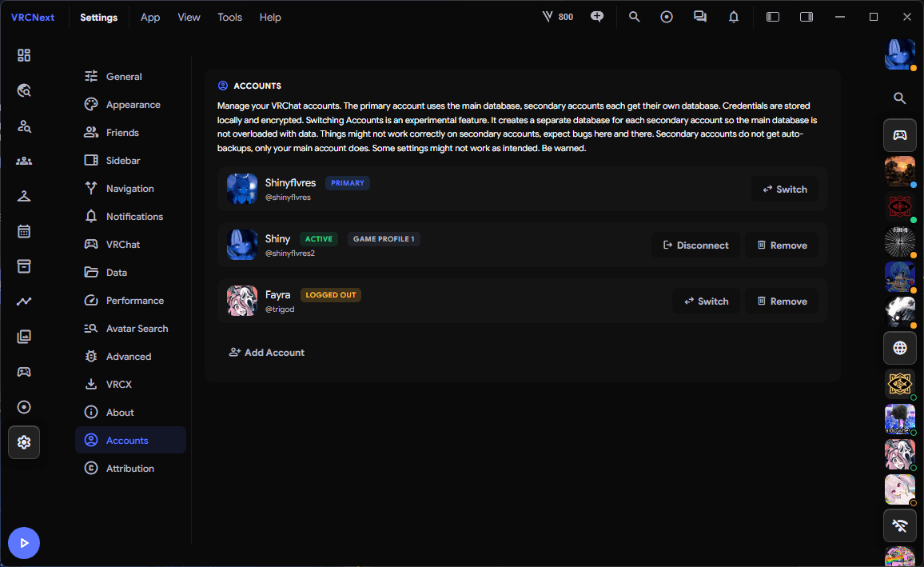Image resolution: width=924 pixels, height=567 pixels.
Task: Open own profile avatar at top right
Action: [x=900, y=54]
